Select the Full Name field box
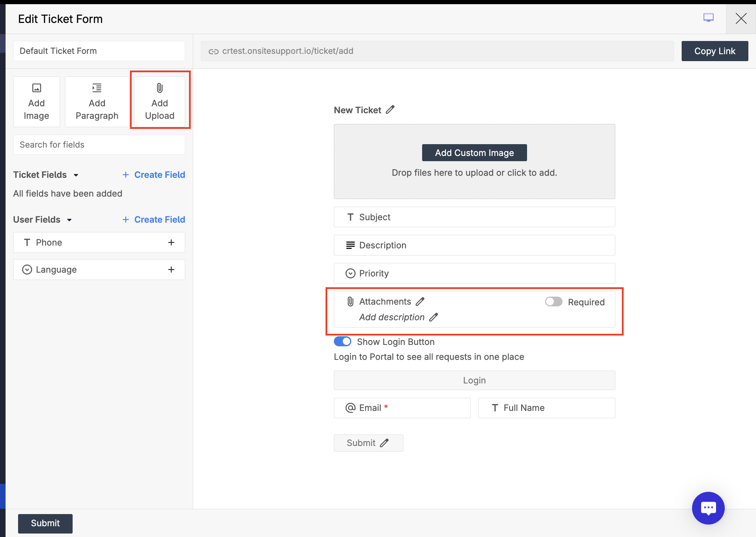Screen dimensions: 756x537 coord(547,408)
